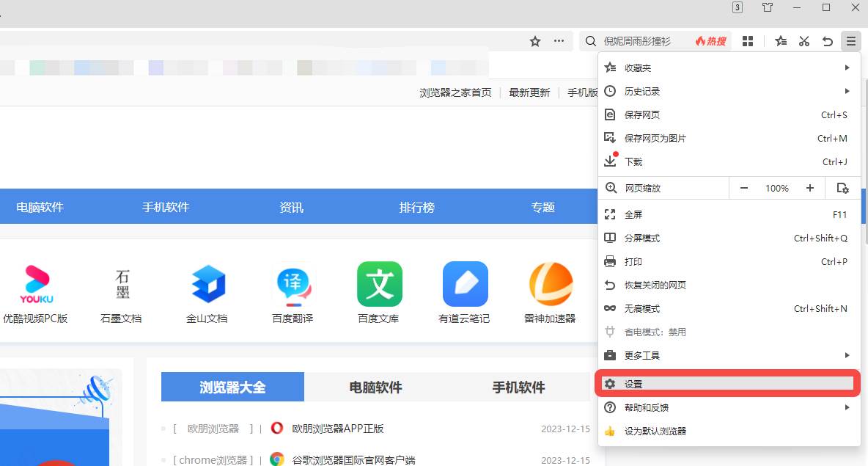The image size is (868, 466).
Task: Choose 设为默认浏览器 menu entry
Action: click(729, 431)
